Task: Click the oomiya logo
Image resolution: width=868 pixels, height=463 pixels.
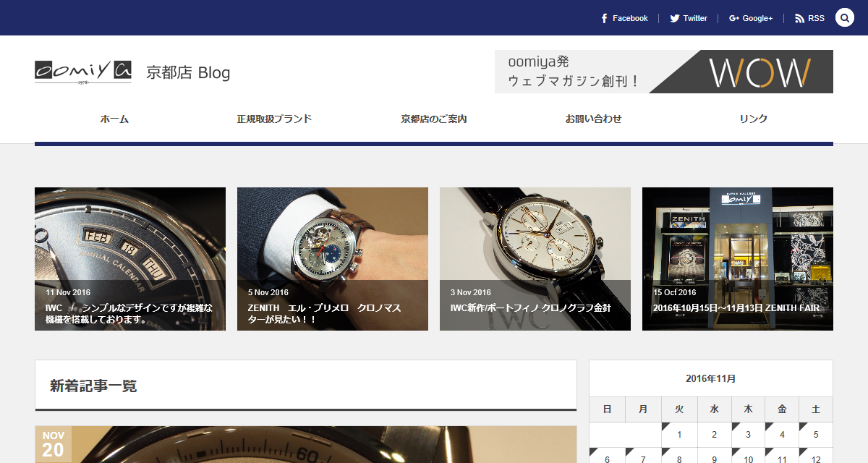Action: [83, 72]
